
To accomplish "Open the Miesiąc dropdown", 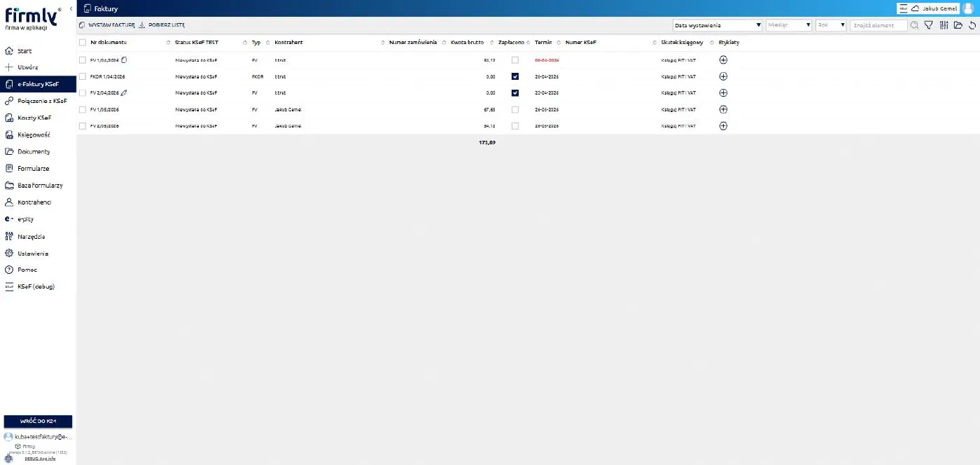I will 789,25.
